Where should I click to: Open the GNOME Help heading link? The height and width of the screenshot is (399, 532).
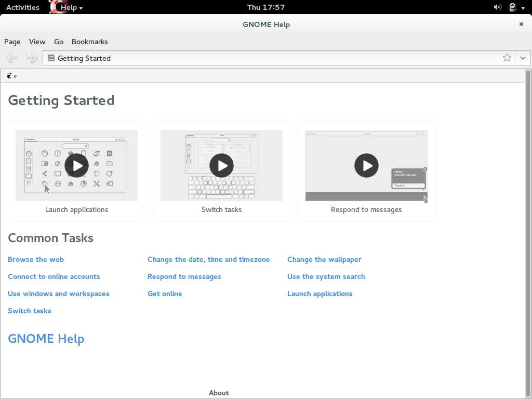click(x=46, y=339)
